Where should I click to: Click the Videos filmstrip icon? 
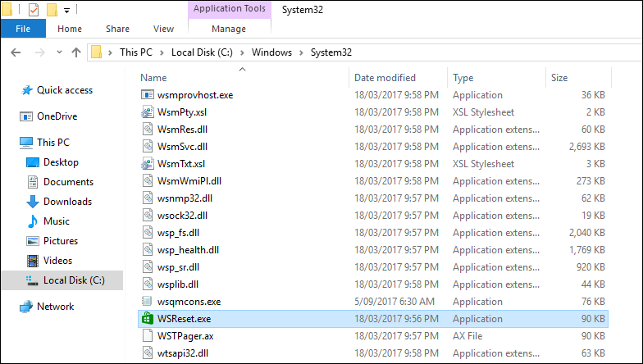pyautogui.click(x=33, y=261)
